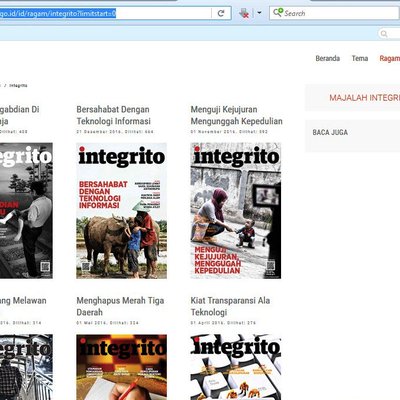Click the date line '01 November 2016' under Menguji
The image size is (400, 400).
229,132
